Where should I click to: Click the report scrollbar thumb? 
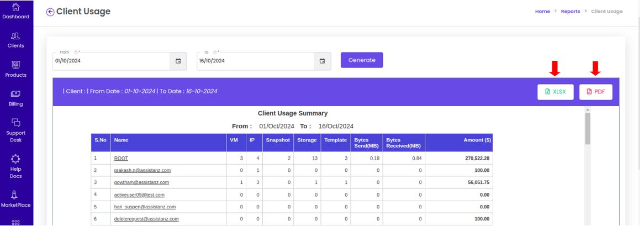(x=587, y=128)
